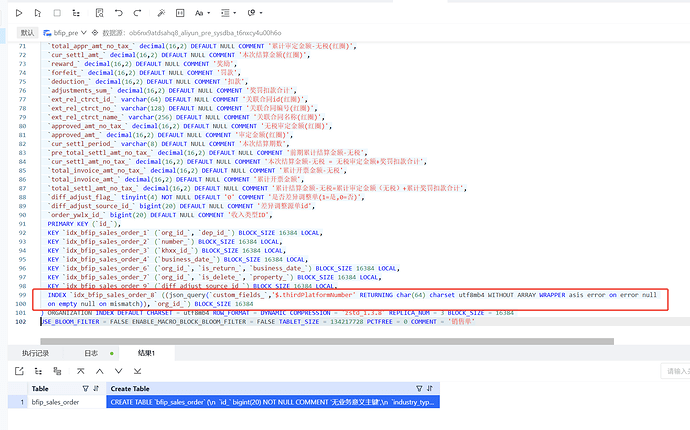
Task: Sort the Create Table column
Action: [x=430, y=389]
